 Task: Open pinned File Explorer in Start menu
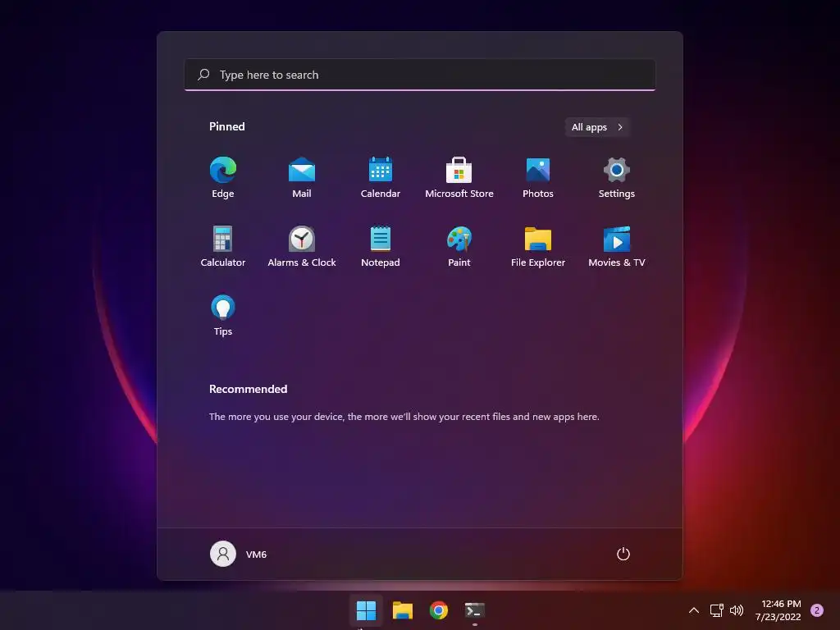[x=538, y=246]
